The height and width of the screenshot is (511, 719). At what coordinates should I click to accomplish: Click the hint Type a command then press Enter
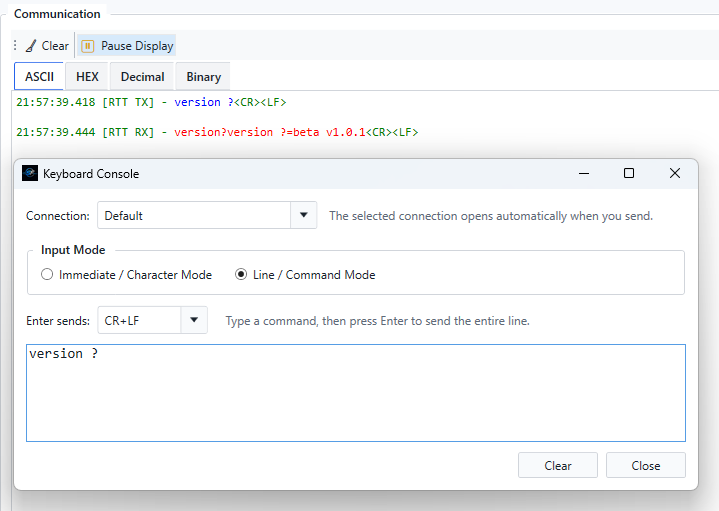click(377, 321)
